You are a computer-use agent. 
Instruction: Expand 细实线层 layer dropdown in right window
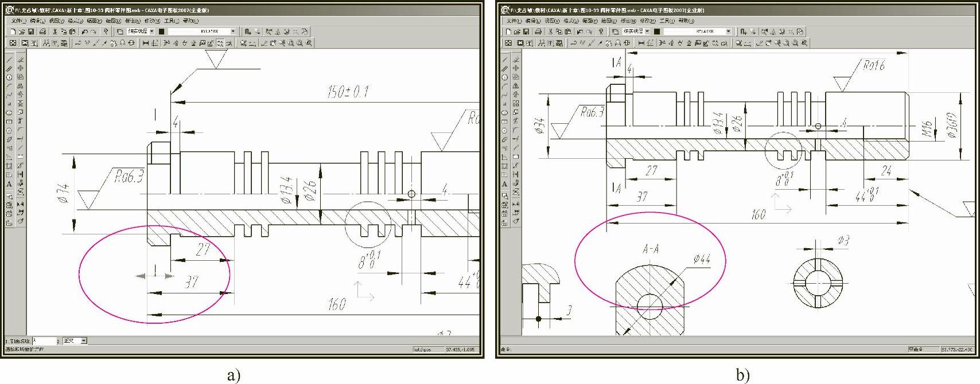647,32
